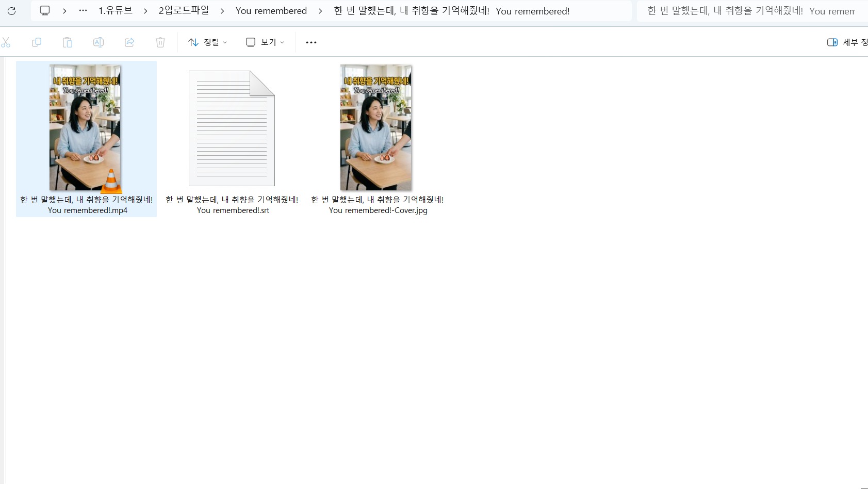Expand chevron after 2업로드파일 breadcrumb
Viewport: 868px width, 489px height.
click(x=222, y=11)
